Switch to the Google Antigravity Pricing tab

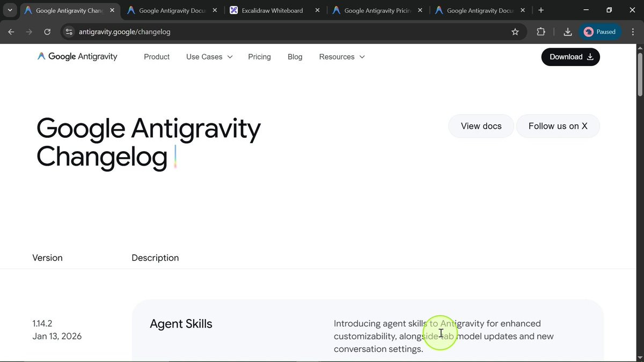[377, 10]
